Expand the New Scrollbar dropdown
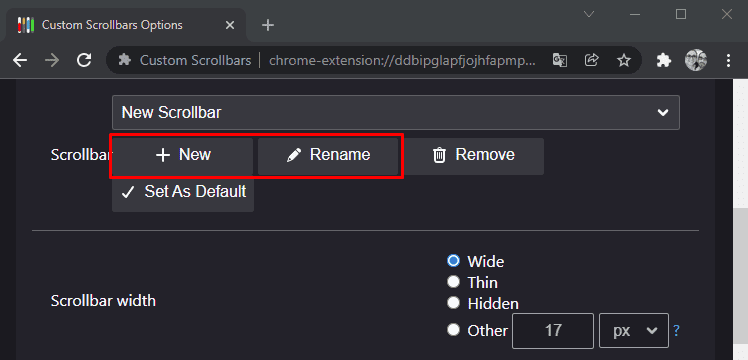This screenshot has width=748, height=360. 395,113
